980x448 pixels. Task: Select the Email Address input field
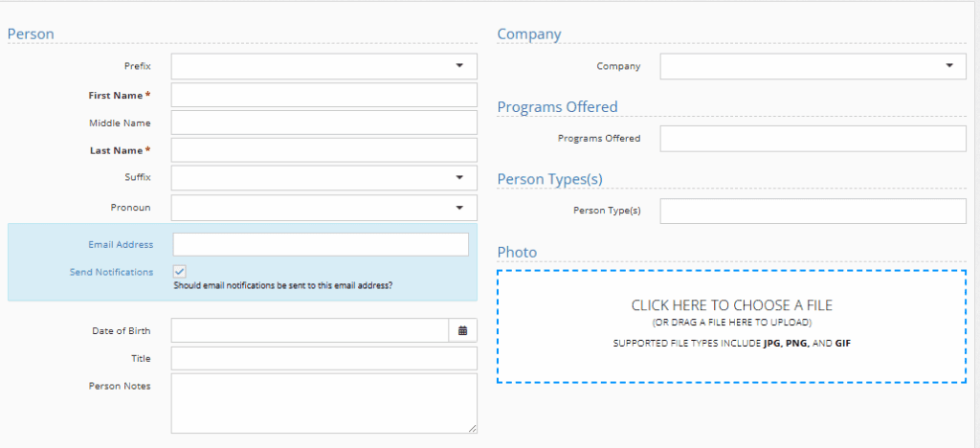[321, 244]
